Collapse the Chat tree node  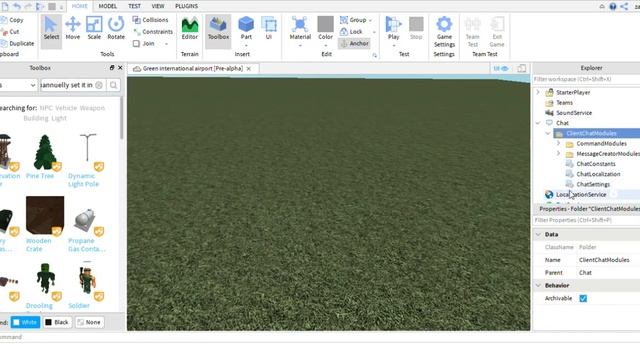tap(538, 123)
